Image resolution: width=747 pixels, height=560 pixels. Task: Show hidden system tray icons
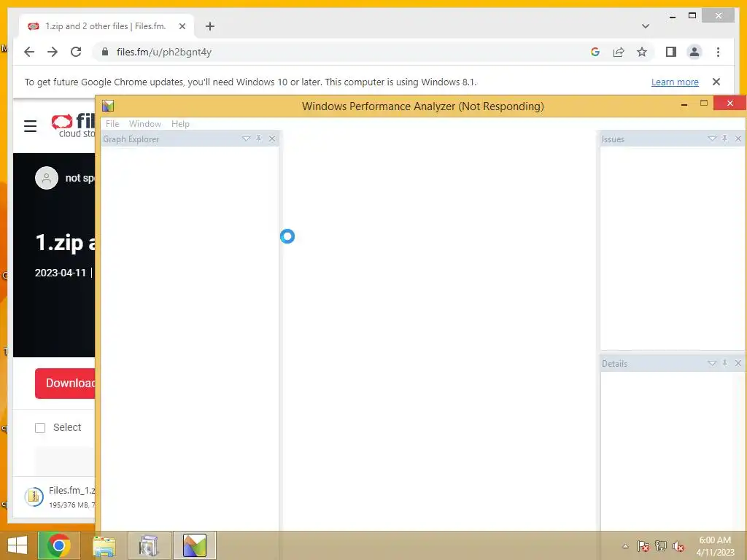[x=625, y=546]
